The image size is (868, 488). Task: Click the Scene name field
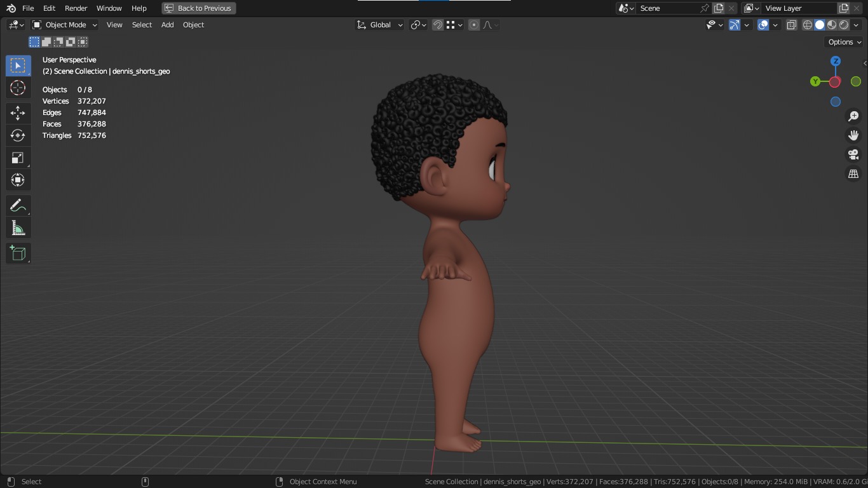(668, 8)
